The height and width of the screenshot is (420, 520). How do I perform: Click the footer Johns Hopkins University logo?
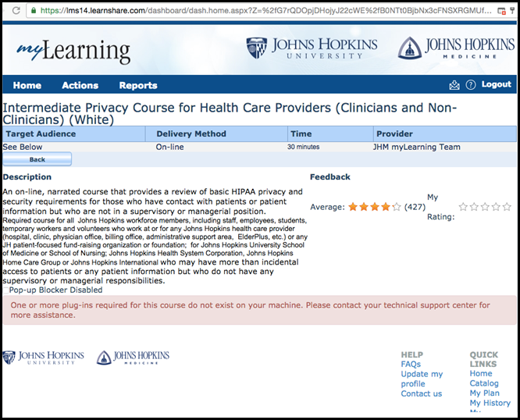pos(44,358)
